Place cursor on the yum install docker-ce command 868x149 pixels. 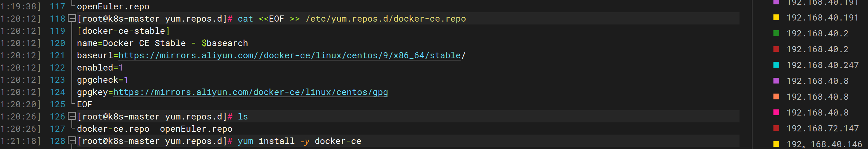tap(299, 141)
